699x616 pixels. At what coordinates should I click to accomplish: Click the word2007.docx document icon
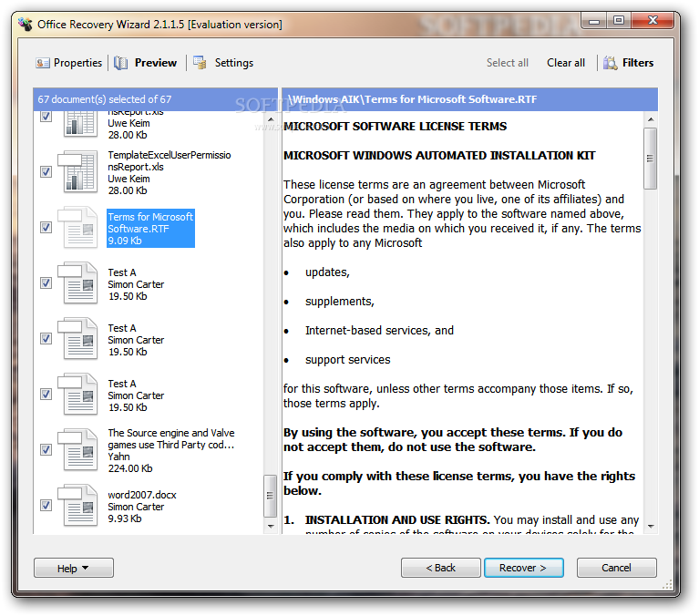coord(77,506)
